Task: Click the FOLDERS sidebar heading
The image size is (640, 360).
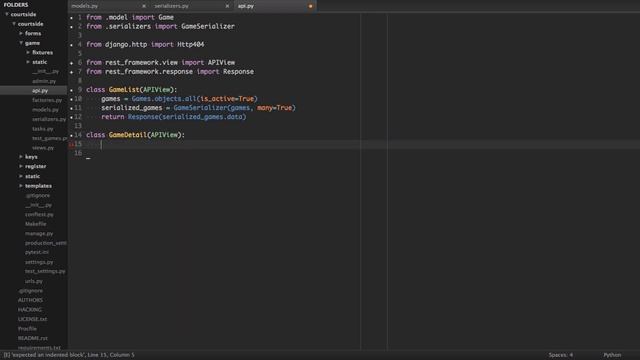Action: 16,5
